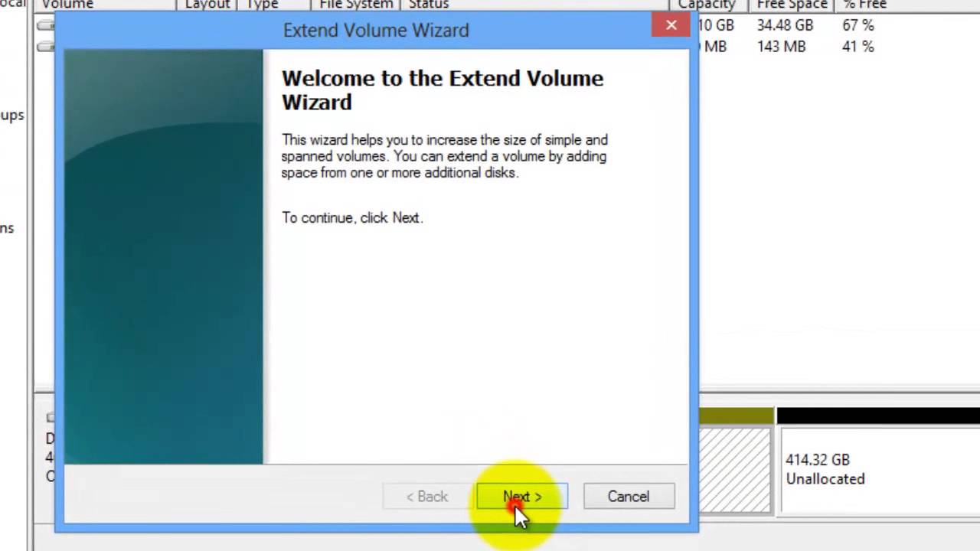Click the Next button in the wizard
This screenshot has height=551, width=980.
click(522, 497)
